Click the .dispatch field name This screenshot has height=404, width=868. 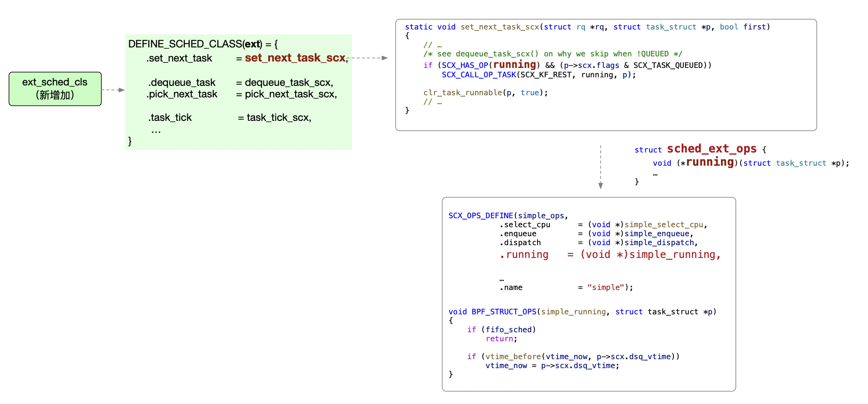tap(520, 243)
